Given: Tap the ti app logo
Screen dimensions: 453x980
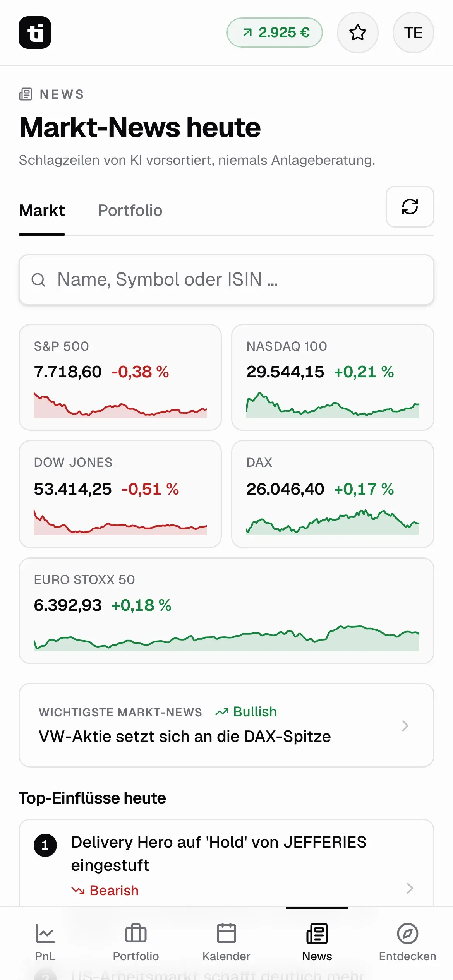Looking at the screenshot, I should click(x=35, y=33).
